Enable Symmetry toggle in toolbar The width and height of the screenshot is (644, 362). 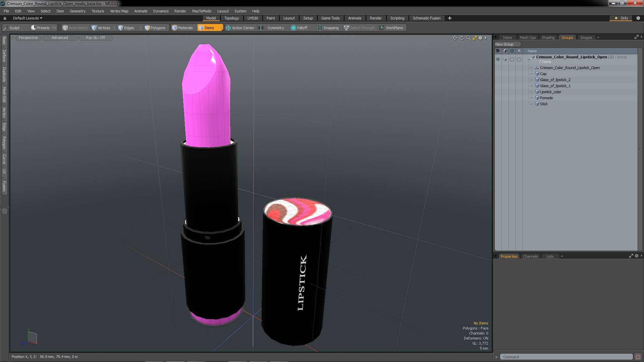tap(272, 28)
